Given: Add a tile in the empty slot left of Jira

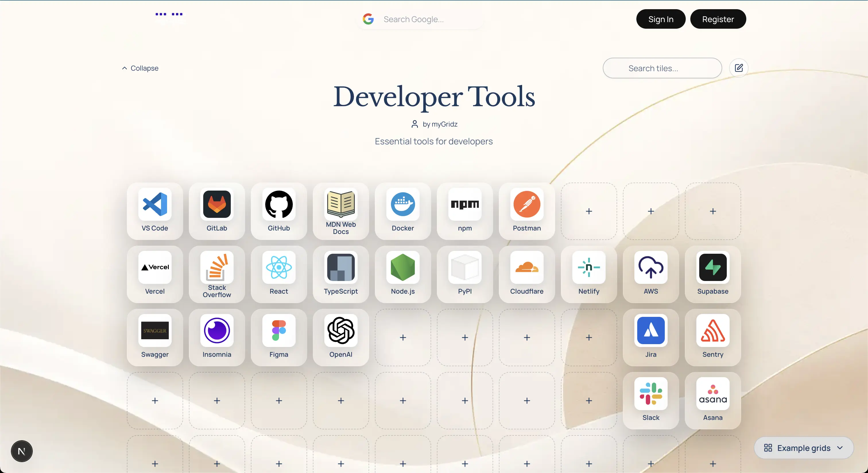Looking at the screenshot, I should click(x=589, y=338).
